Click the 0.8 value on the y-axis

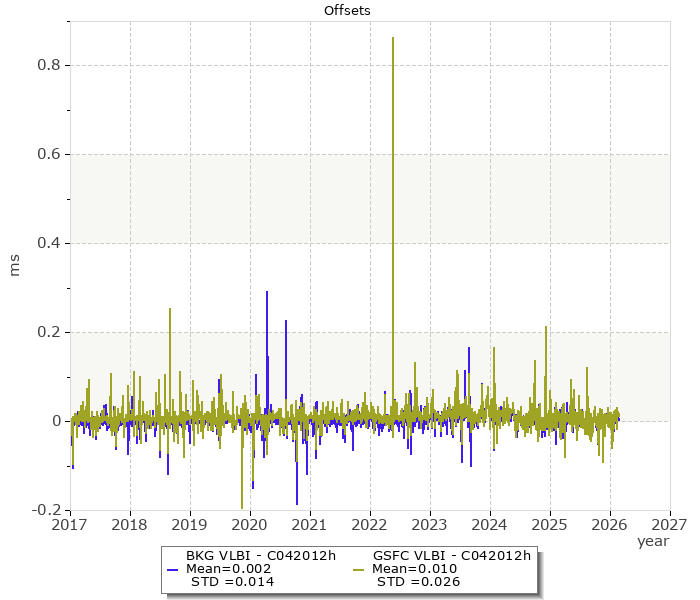point(49,65)
